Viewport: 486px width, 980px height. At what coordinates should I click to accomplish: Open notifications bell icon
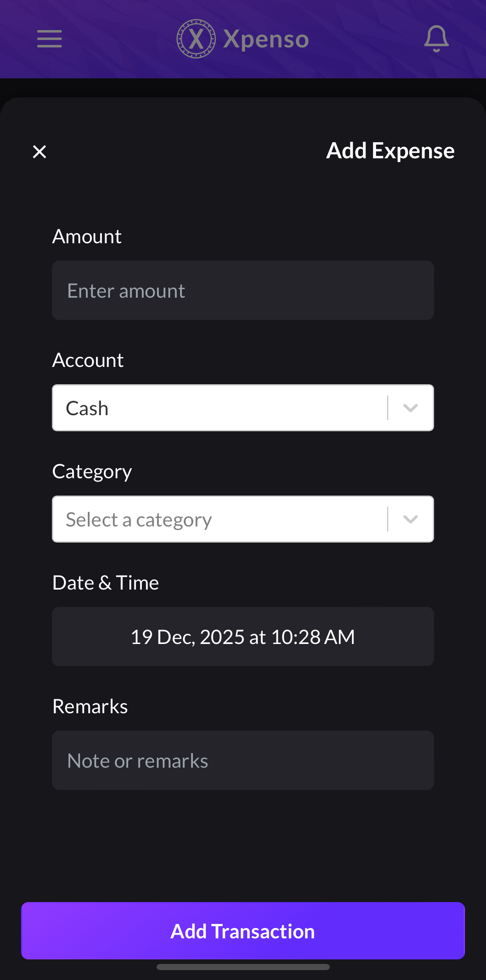pyautogui.click(x=436, y=39)
